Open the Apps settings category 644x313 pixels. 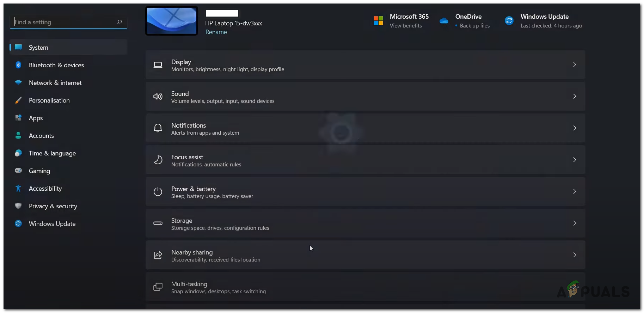coord(68,118)
